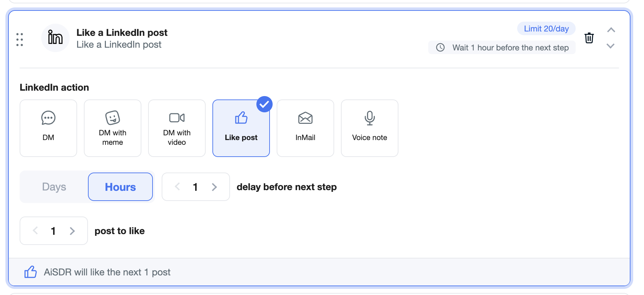Viewport: 644px width, 295px height.
Task: Click the 'Like a LinkedIn post' bold title
Action: tap(122, 32)
